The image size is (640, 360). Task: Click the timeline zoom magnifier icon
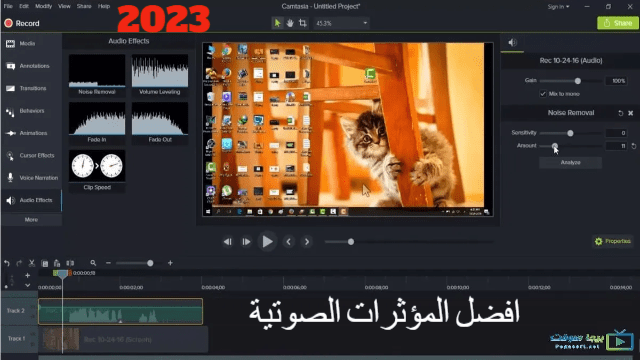tap(93, 263)
